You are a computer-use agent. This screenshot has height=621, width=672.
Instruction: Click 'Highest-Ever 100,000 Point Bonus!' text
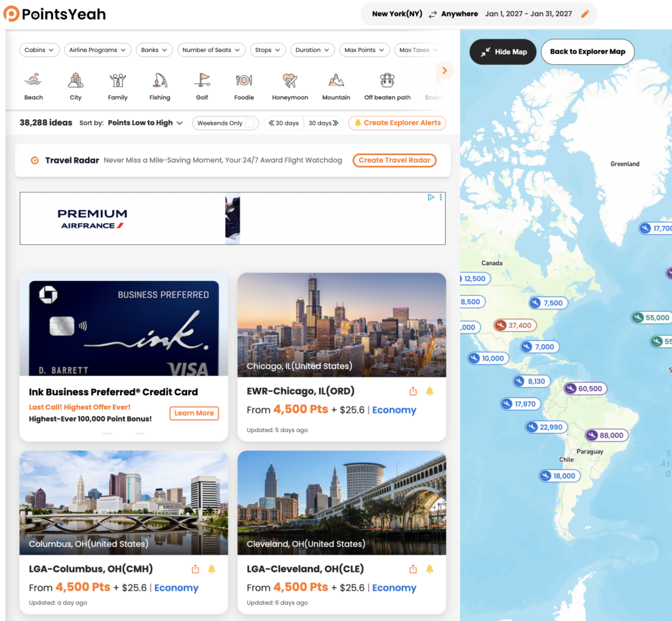pyautogui.click(x=91, y=419)
